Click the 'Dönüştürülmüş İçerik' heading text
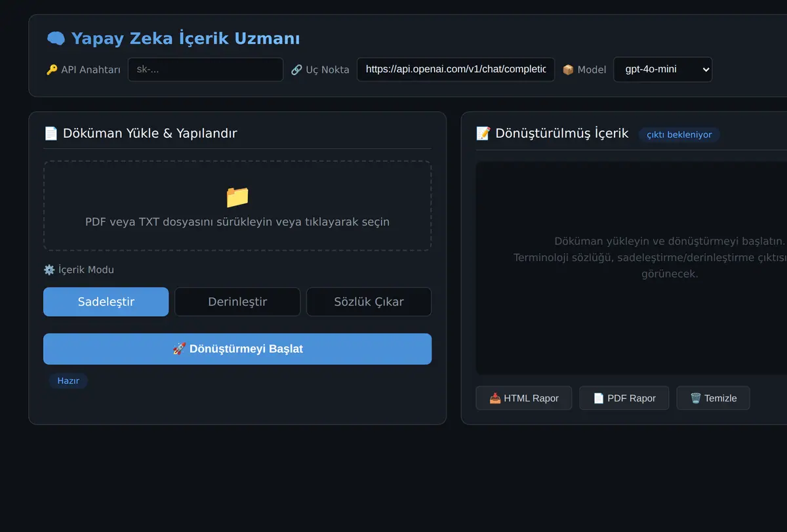Screen dimensions: 787x532 pyautogui.click(x=562, y=133)
